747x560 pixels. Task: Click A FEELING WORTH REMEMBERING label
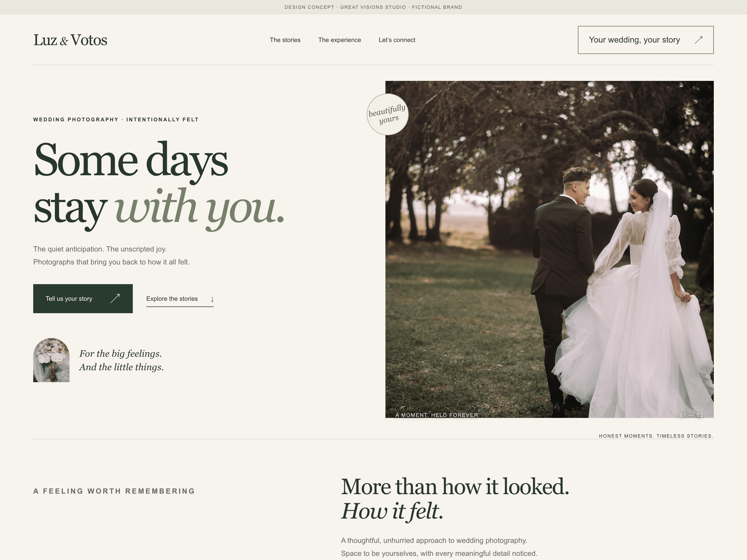(114, 491)
